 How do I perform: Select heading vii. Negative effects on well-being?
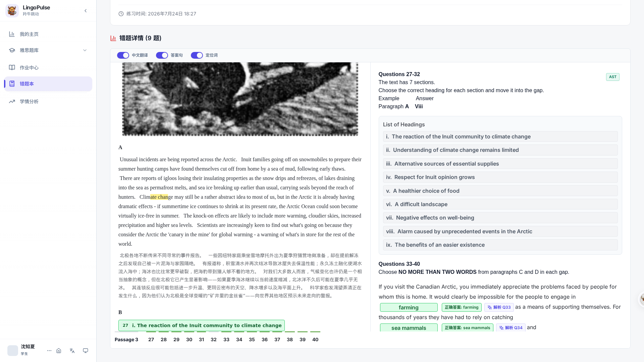click(x=500, y=218)
